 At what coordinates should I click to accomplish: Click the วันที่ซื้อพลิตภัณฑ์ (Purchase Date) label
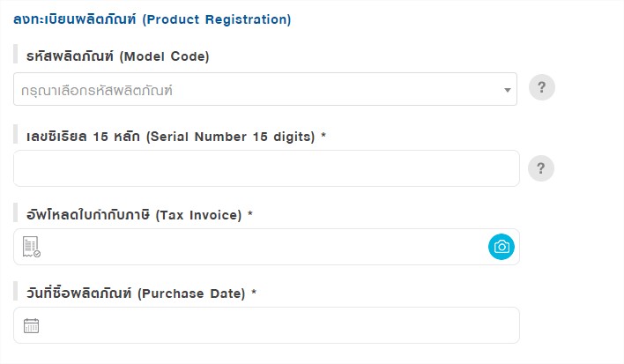(136, 293)
